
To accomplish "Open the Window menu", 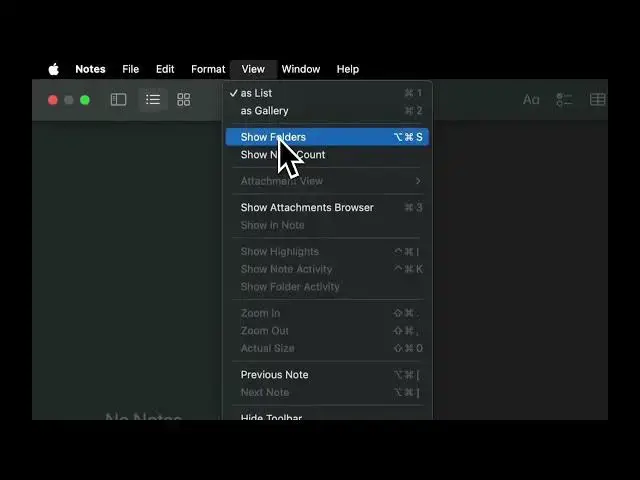I will 301,69.
